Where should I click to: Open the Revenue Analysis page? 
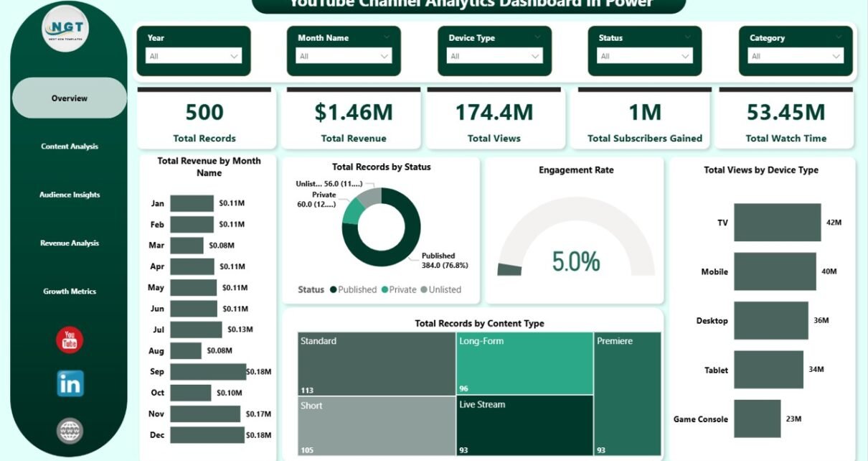(x=70, y=243)
